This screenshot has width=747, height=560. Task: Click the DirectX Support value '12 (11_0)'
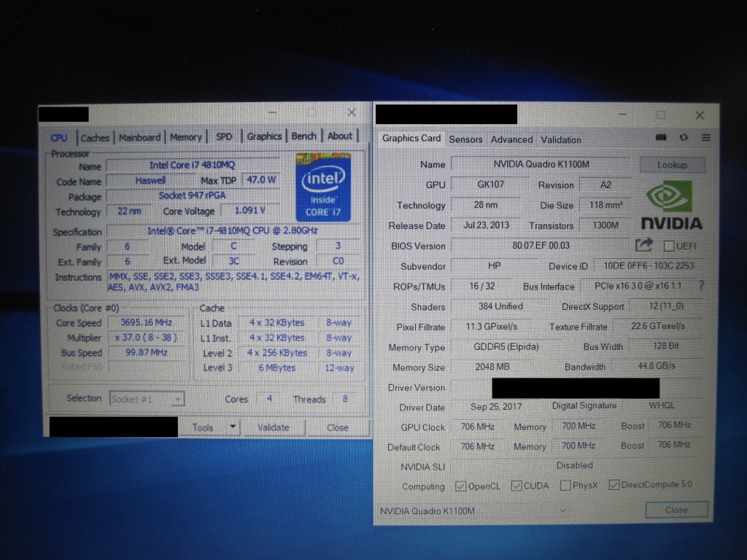click(x=666, y=306)
